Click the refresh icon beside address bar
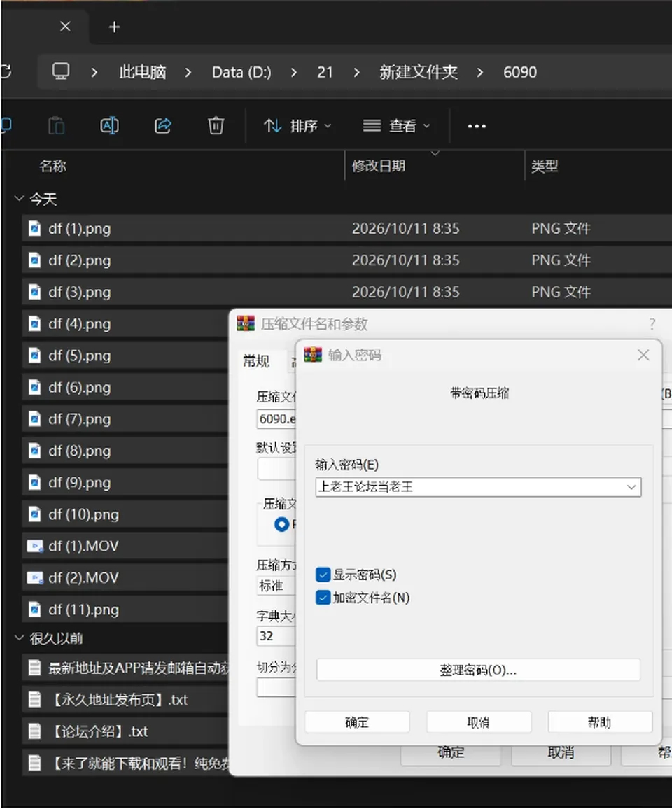 (x=6, y=71)
